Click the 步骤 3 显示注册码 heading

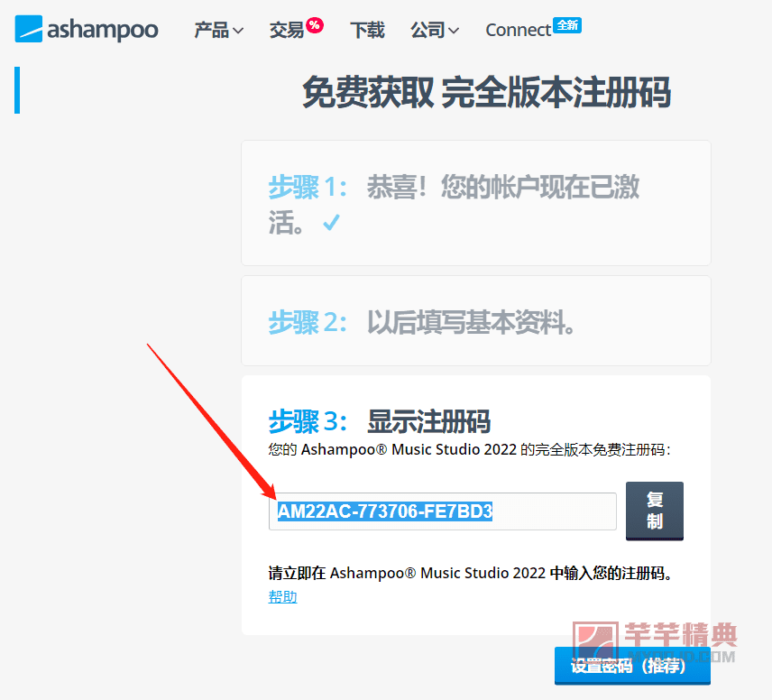(x=380, y=421)
